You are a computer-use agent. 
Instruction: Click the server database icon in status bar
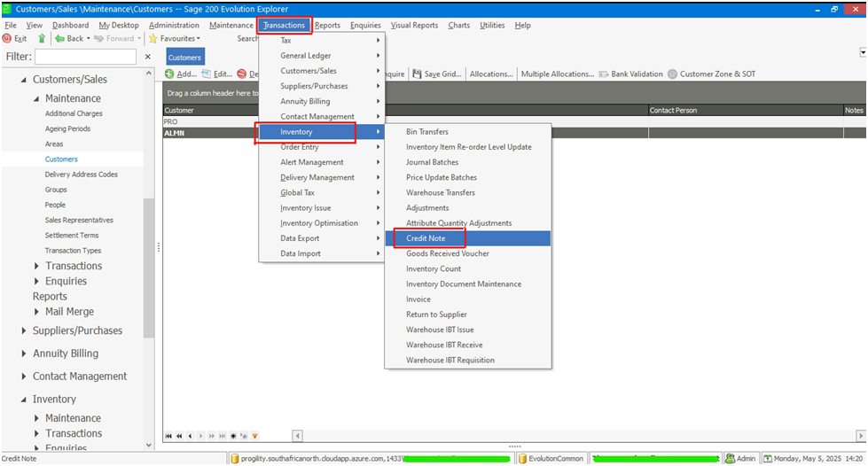pyautogui.click(x=234, y=459)
